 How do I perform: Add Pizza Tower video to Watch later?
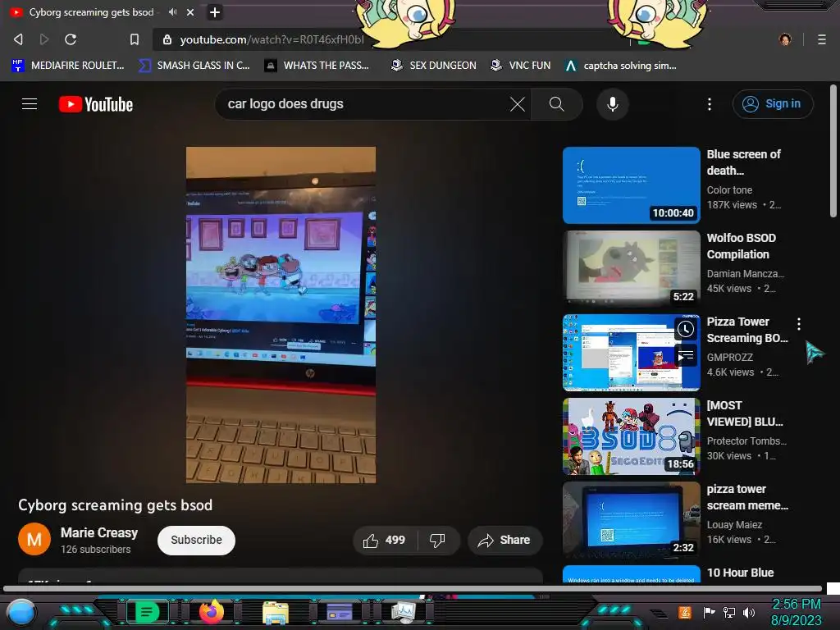point(685,330)
